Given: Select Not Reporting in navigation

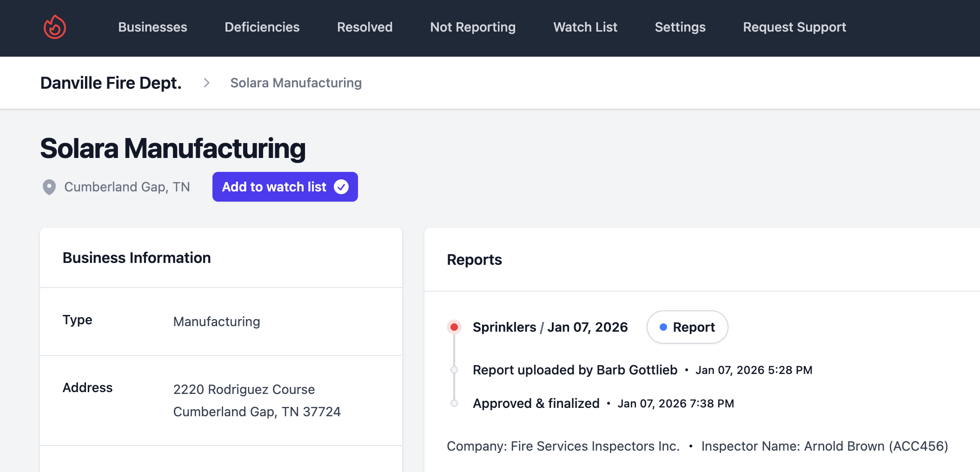Looking at the screenshot, I should point(472,27).
